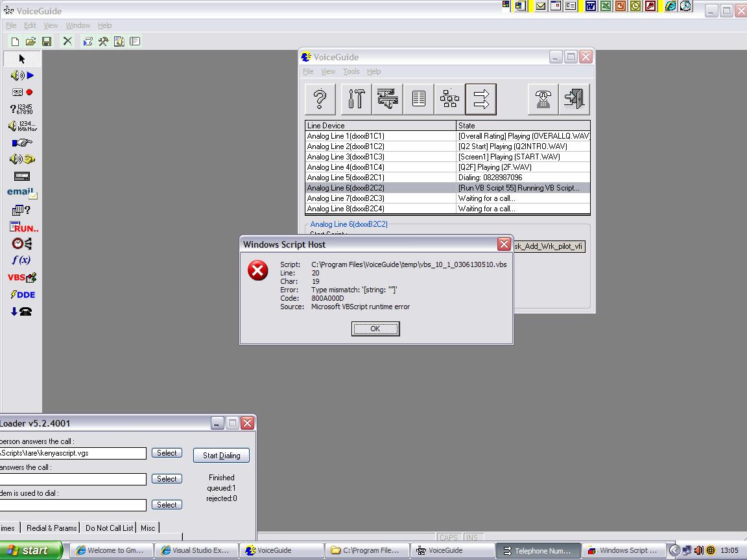Viewport: 747px width, 560px height.
Task: Click the crossed hammer tools icon in the Script Designer toolbar
Action: coord(103,41)
